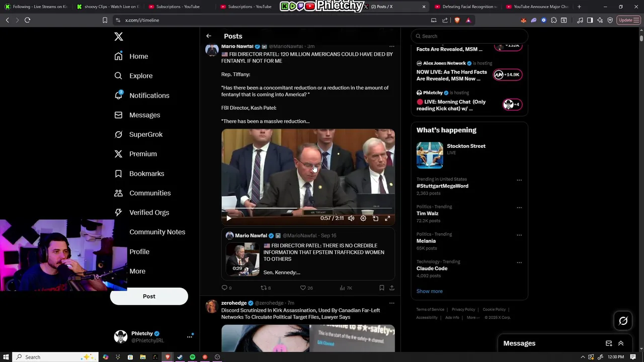This screenshot has width=644, height=362.
Task: Open a new browser tab
Action: pos(579,7)
